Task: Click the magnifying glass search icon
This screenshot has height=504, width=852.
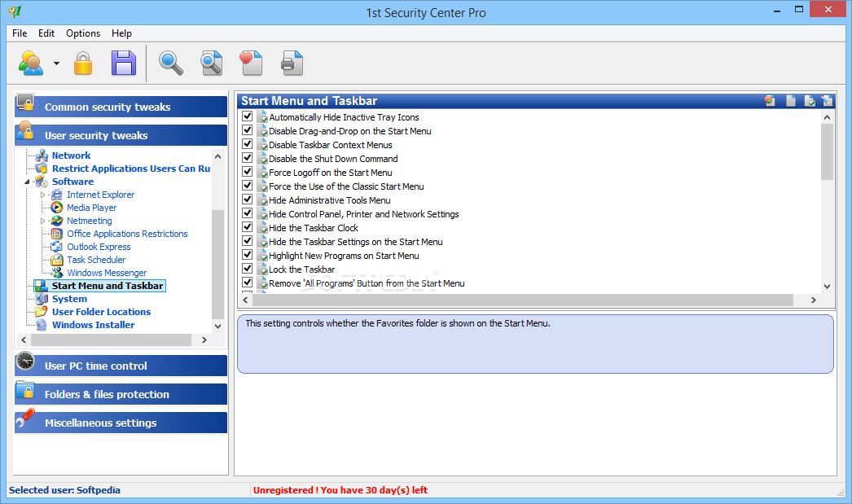Action: (170, 63)
